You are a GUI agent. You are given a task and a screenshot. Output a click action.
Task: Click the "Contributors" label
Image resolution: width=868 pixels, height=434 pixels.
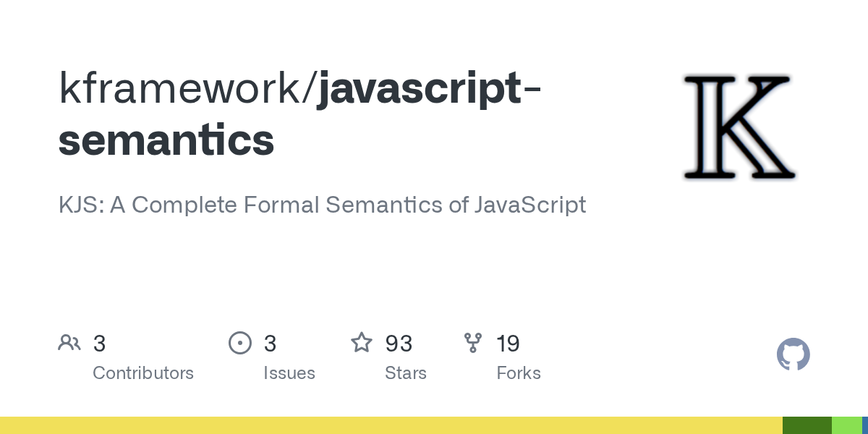pyautogui.click(x=143, y=373)
